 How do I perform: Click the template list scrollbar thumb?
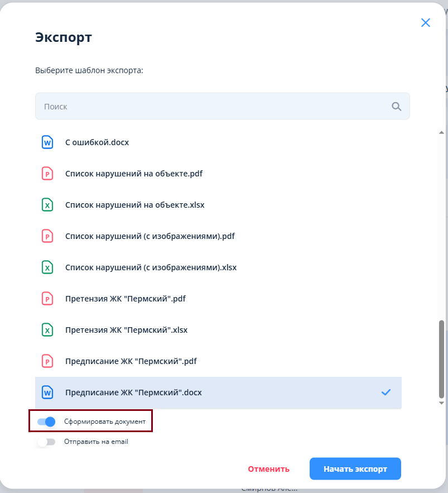[441, 359]
